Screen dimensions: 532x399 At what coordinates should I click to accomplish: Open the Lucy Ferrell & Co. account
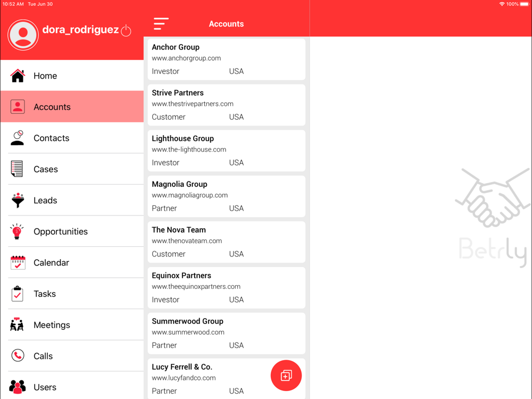[x=226, y=379]
